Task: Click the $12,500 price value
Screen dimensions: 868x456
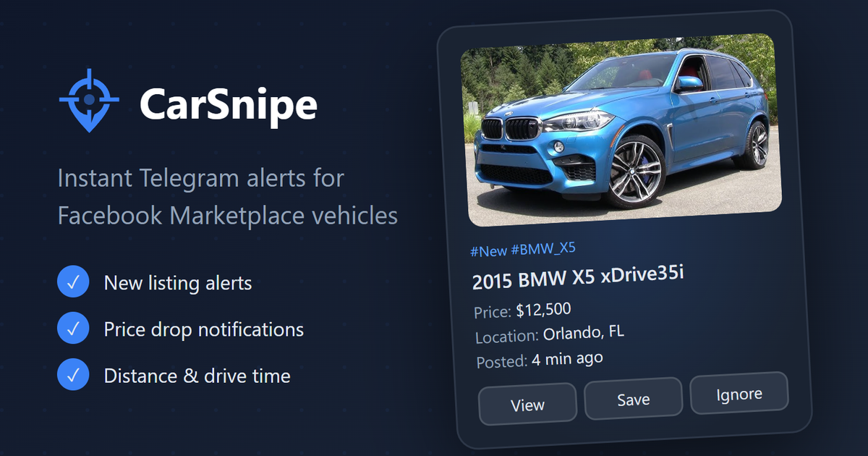Action: pyautogui.click(x=543, y=311)
